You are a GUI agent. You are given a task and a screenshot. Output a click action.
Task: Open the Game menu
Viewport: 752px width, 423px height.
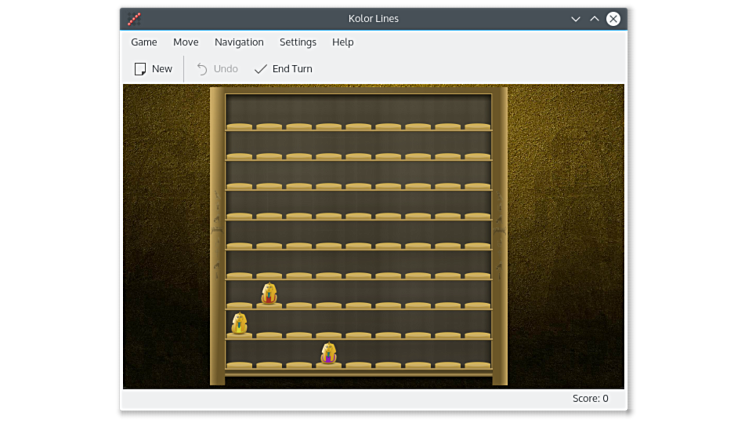[144, 42]
